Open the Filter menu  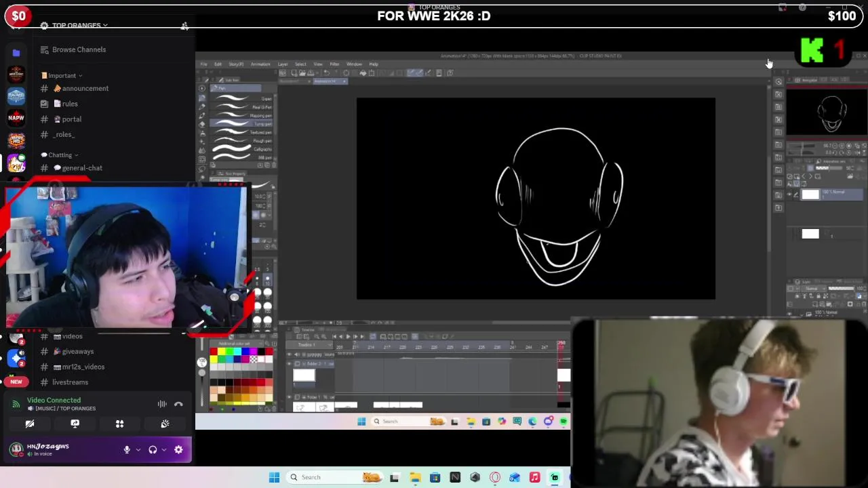334,64
